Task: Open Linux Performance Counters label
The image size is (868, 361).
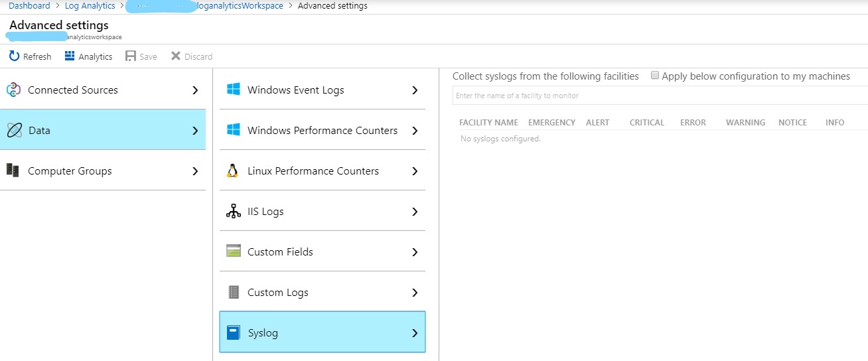Action: click(x=313, y=171)
